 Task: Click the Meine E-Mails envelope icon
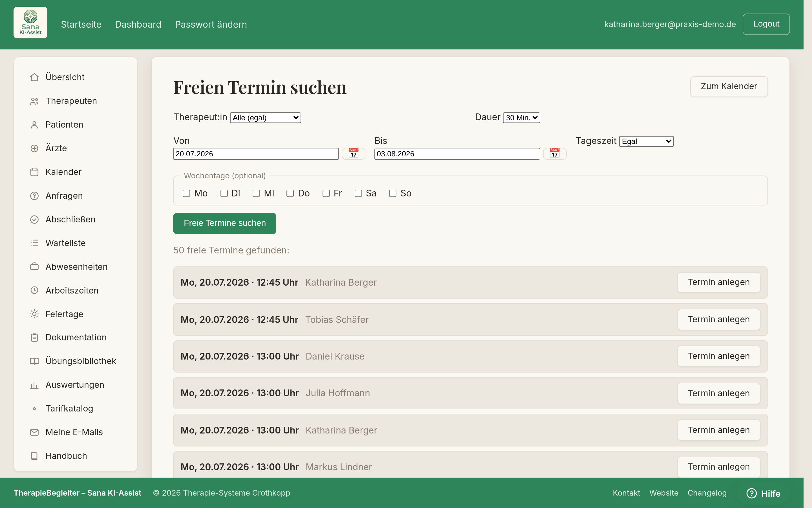(34, 432)
